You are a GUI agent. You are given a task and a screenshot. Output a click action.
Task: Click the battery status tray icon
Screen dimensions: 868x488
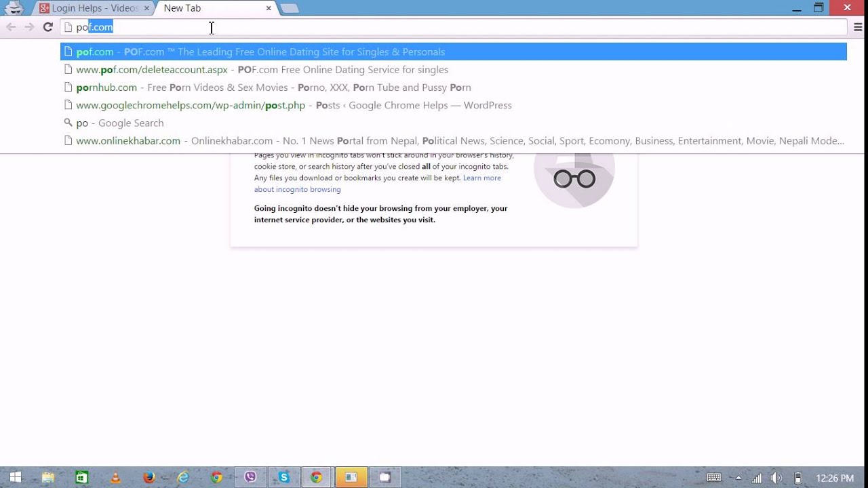(798, 478)
